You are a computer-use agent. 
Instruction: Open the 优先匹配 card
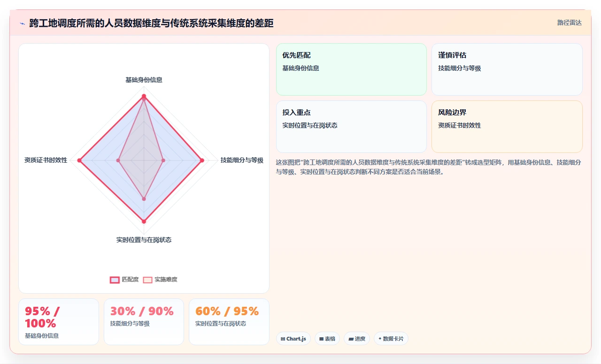click(351, 69)
